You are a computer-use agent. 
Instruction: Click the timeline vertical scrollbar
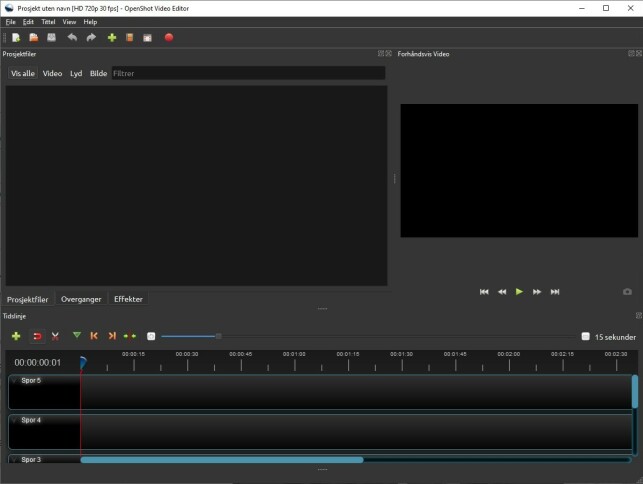point(635,392)
